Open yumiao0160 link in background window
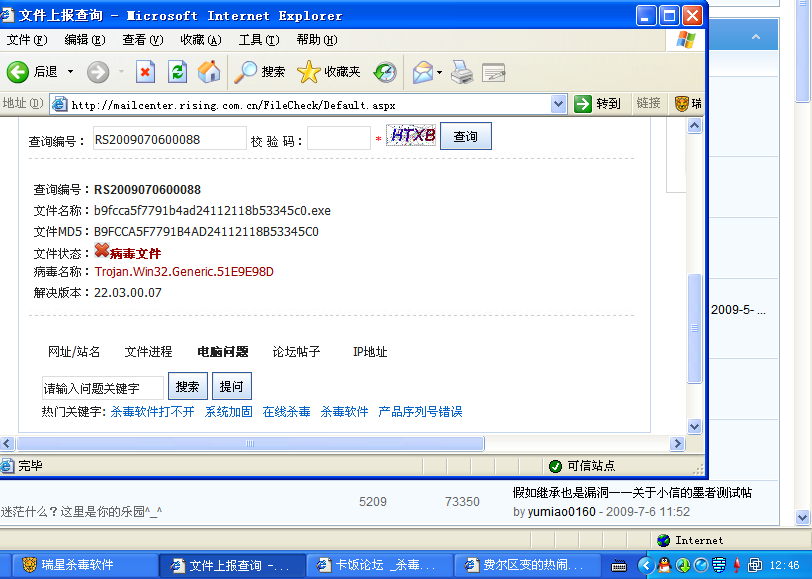 (561, 512)
